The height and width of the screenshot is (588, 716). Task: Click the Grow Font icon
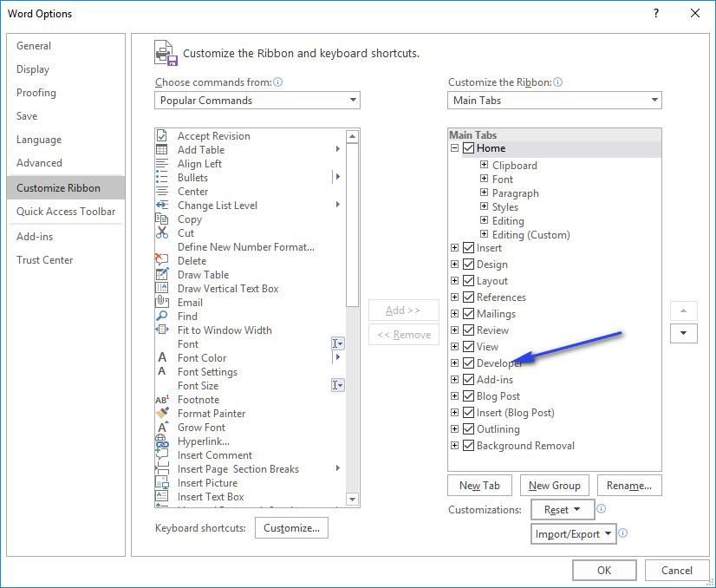[x=161, y=427]
